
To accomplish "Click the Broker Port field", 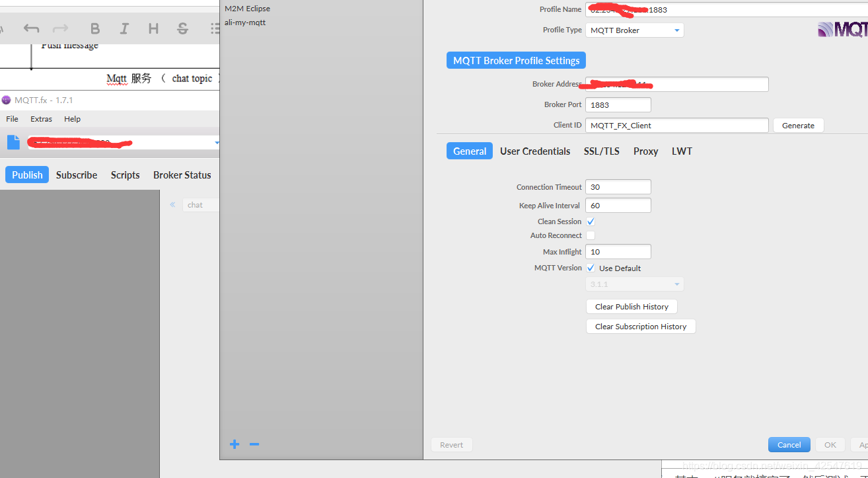I will click(618, 104).
